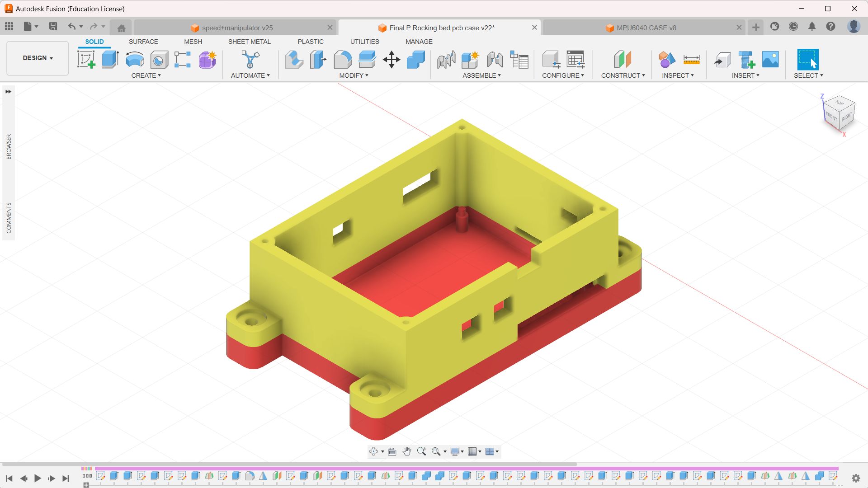868x488 pixels.
Task: Click the Offset Plane construct icon
Action: [x=623, y=60]
